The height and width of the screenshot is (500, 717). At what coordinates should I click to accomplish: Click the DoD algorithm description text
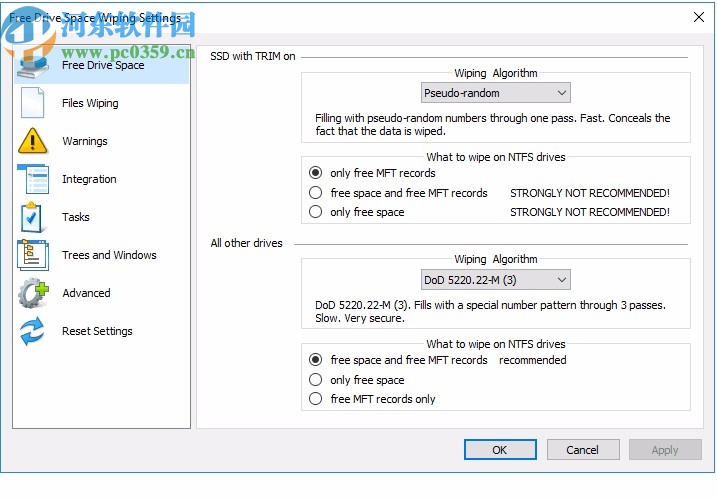(490, 312)
